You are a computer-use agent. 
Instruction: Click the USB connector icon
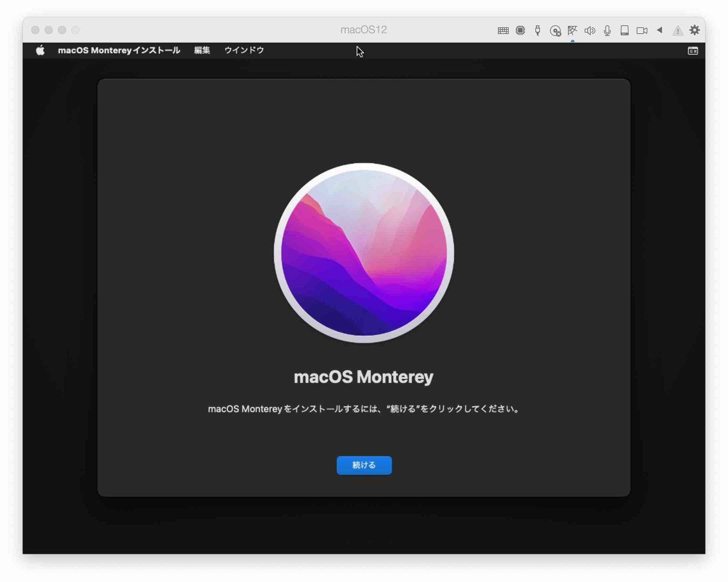pos(538,30)
